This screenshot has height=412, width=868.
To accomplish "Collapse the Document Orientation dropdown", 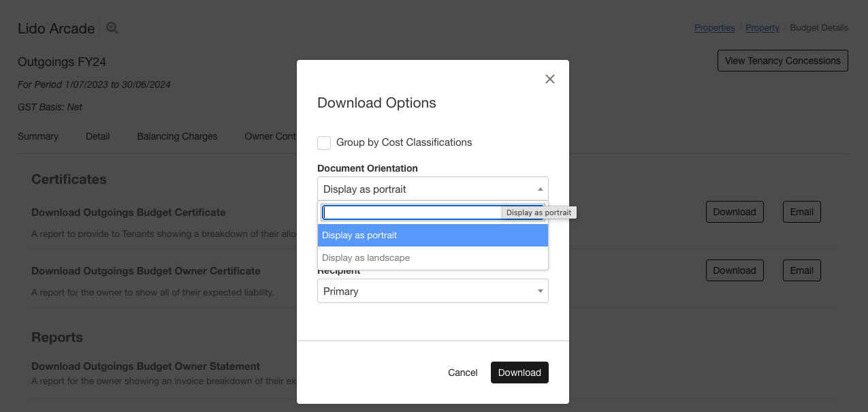I will (x=432, y=189).
